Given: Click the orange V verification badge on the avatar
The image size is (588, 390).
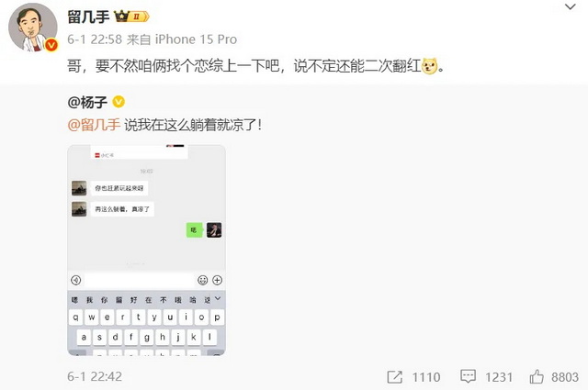Looking at the screenshot, I should coord(51,45).
